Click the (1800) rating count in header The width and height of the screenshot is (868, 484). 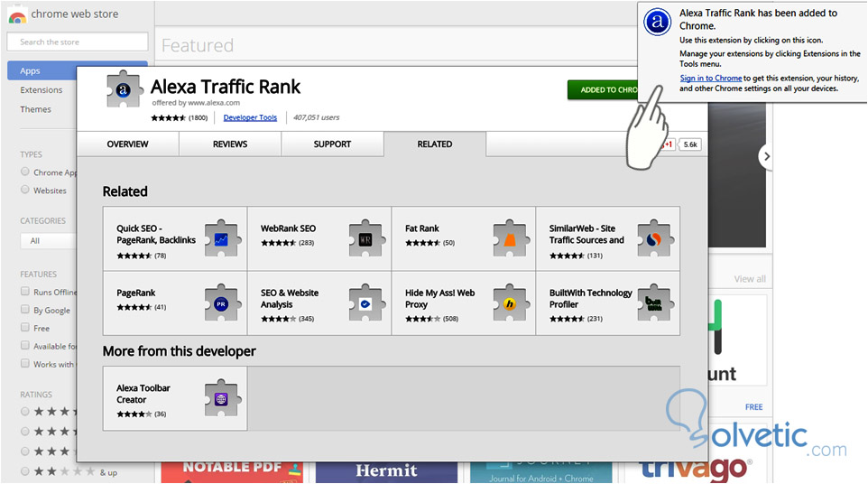click(199, 117)
